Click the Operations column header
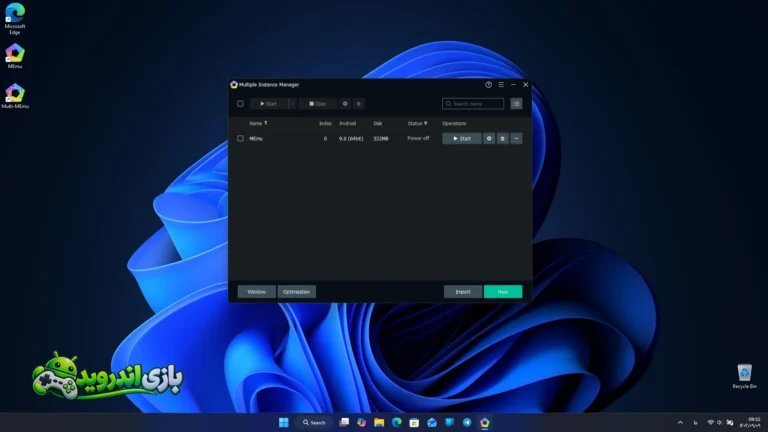The image size is (768, 432). point(454,123)
